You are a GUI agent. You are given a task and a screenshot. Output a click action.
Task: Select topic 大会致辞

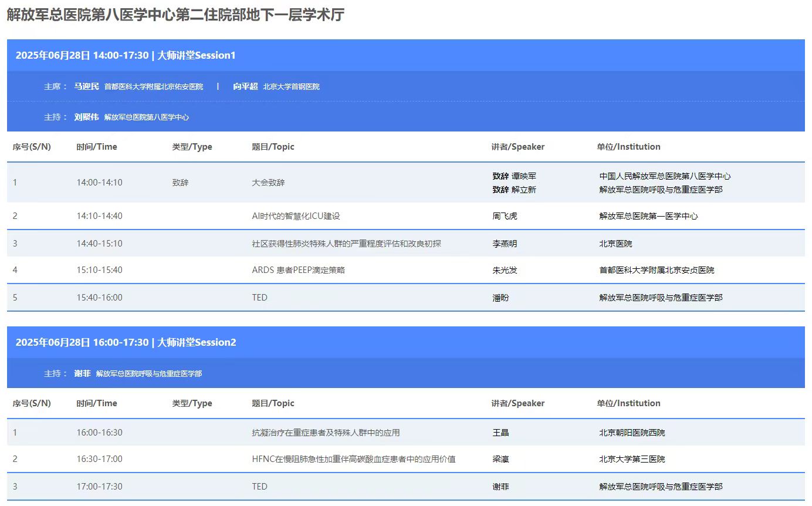click(x=268, y=183)
